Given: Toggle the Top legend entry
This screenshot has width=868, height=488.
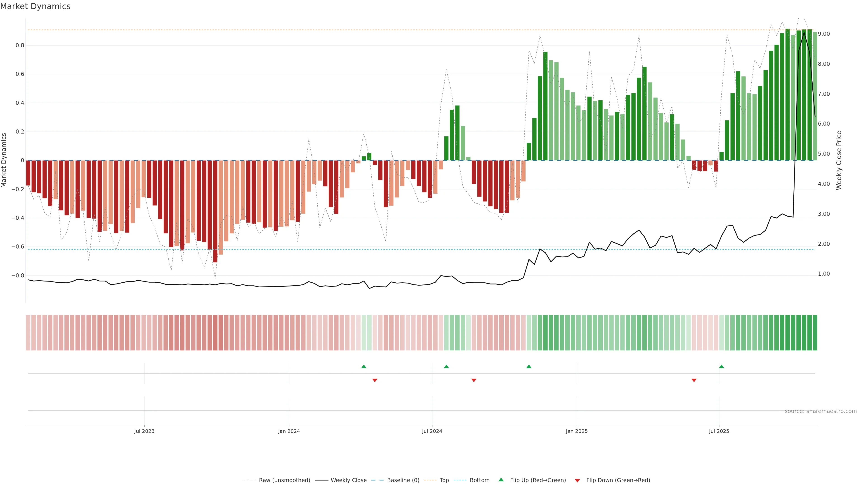Looking at the screenshot, I should point(444,480).
